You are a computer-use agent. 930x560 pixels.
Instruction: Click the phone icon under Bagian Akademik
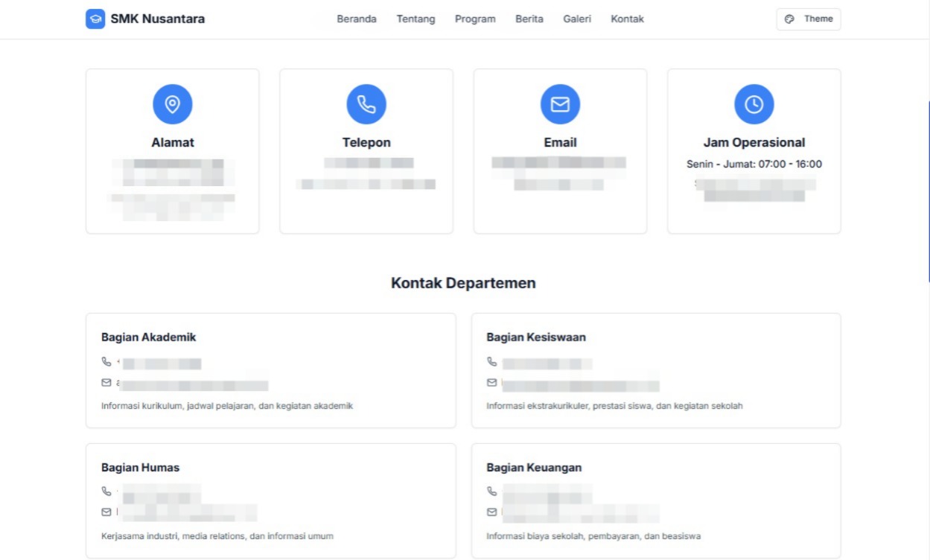[x=106, y=362]
